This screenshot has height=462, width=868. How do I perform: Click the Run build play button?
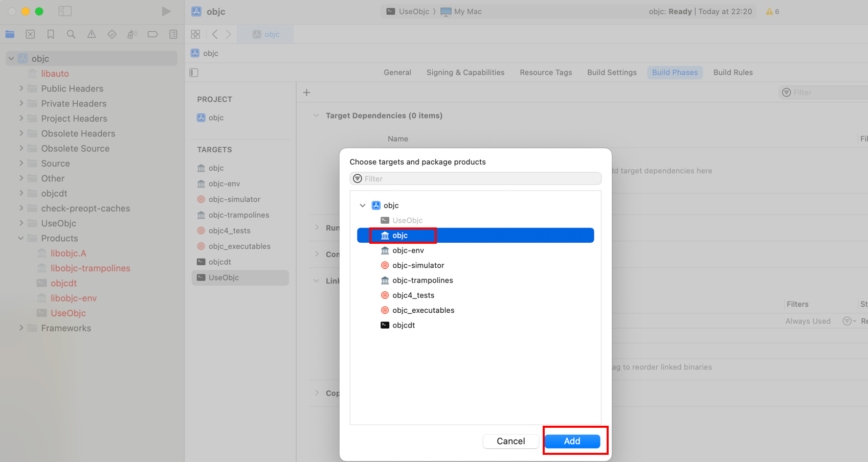[x=166, y=11]
